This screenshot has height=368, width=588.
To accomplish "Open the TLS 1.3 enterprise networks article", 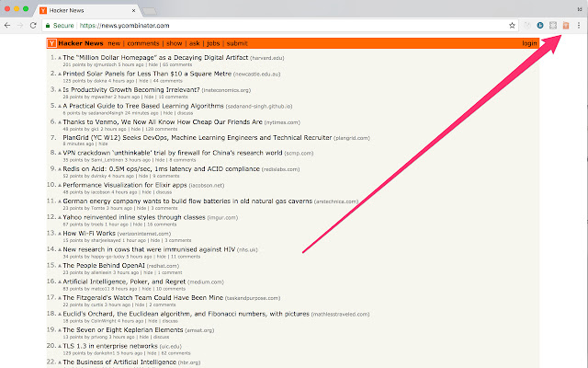I will [110, 346].
